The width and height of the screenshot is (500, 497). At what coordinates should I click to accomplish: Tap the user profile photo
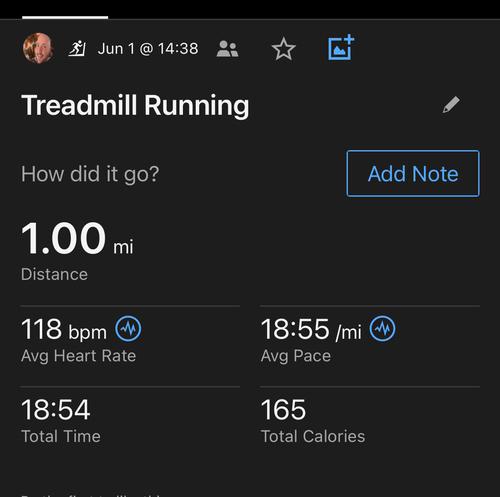38,48
